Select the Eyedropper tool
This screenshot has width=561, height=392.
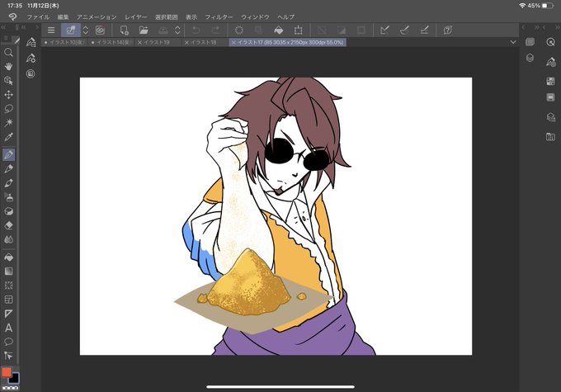click(8, 137)
